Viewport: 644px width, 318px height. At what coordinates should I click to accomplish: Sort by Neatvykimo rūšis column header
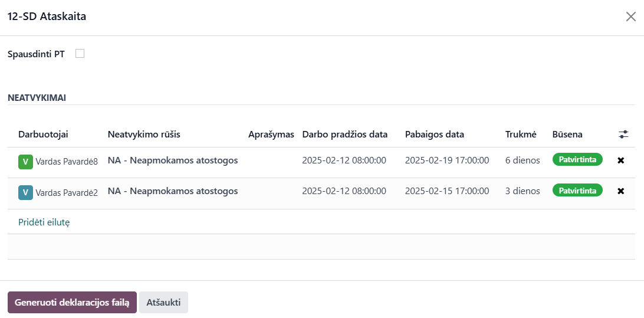point(144,135)
